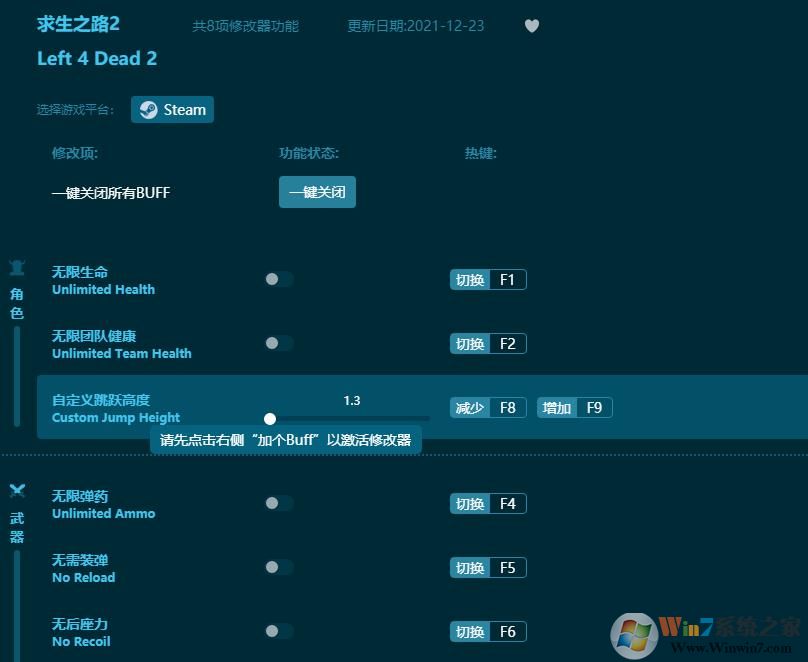Click 减少 F8 to decrease jump height
This screenshot has width=808, height=662.
tap(488, 407)
